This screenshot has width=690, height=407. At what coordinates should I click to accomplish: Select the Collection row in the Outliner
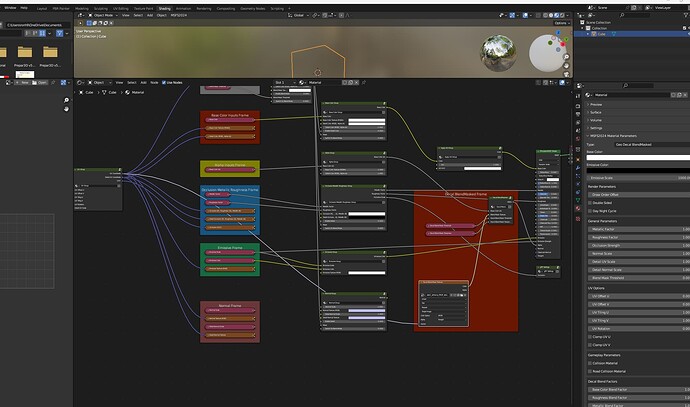pyautogui.click(x=632, y=28)
